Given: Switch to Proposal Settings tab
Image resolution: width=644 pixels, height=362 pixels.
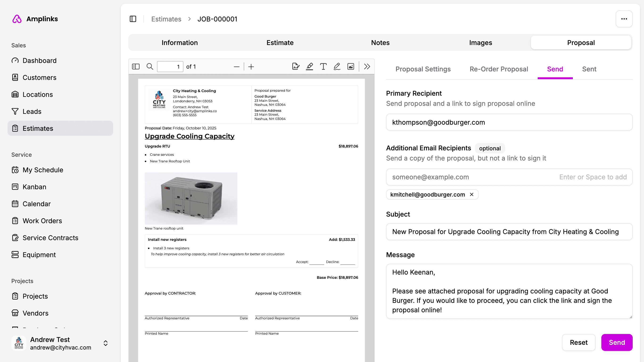Looking at the screenshot, I should 423,69.
